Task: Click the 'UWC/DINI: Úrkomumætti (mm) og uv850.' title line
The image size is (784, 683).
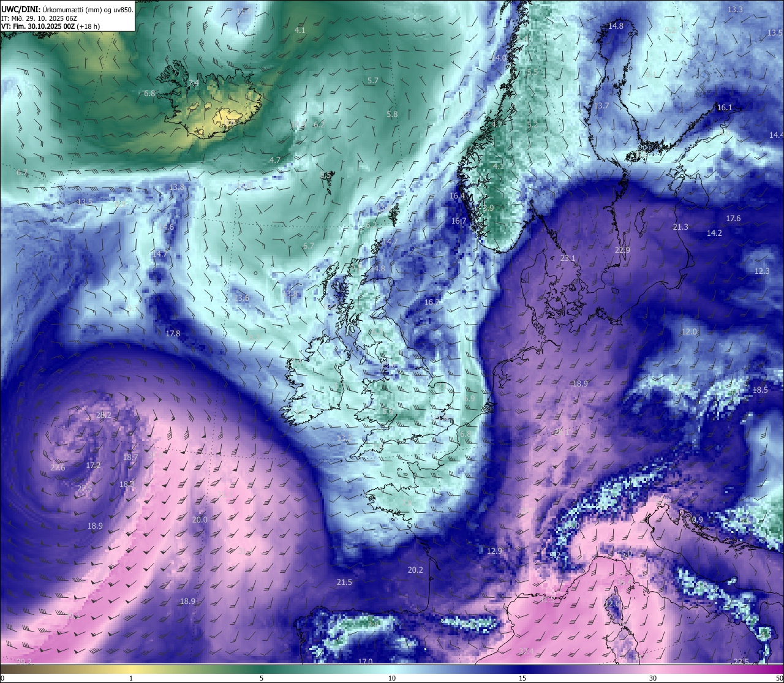Action: pos(67,9)
